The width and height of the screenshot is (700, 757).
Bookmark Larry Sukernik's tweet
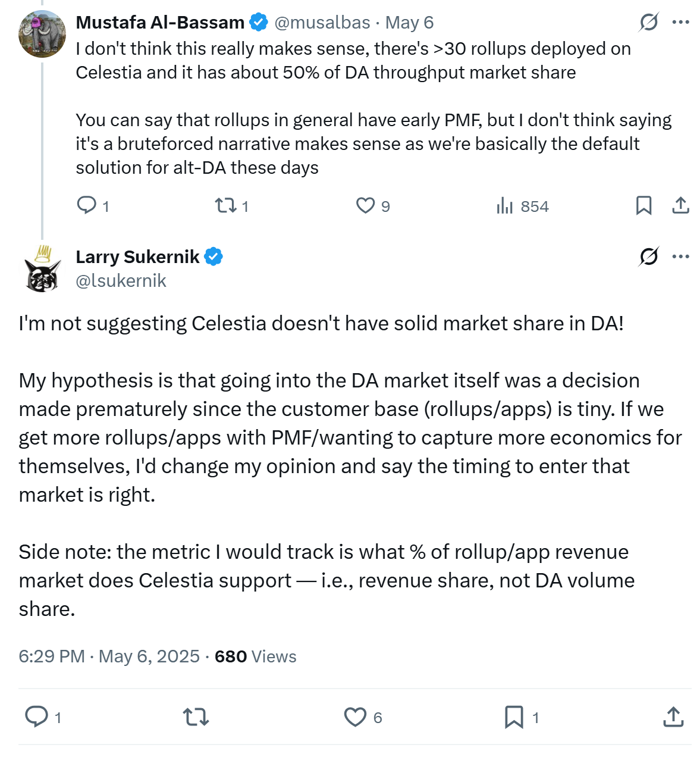tap(514, 717)
